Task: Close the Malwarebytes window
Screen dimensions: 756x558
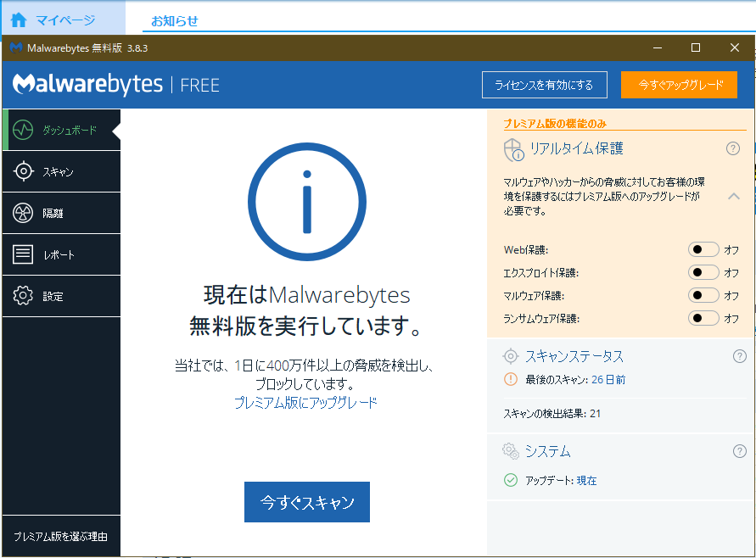Action: [734, 47]
